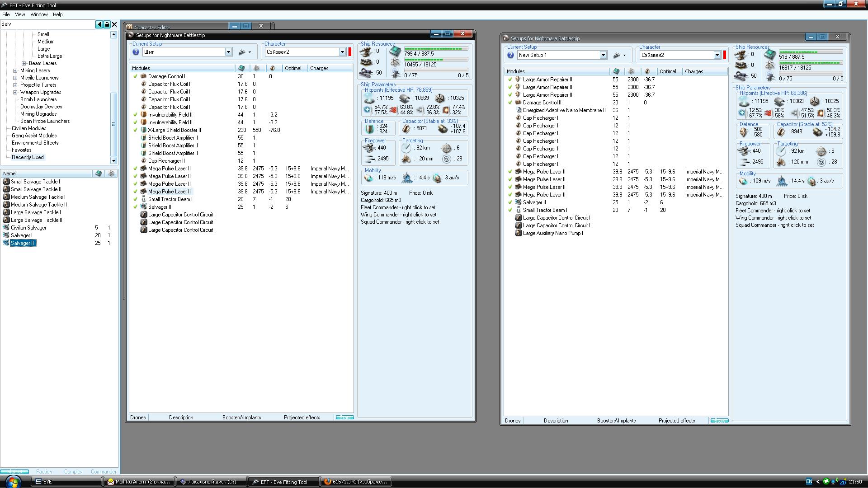Click the red indicator next to left Character dropdown

pyautogui.click(x=350, y=52)
